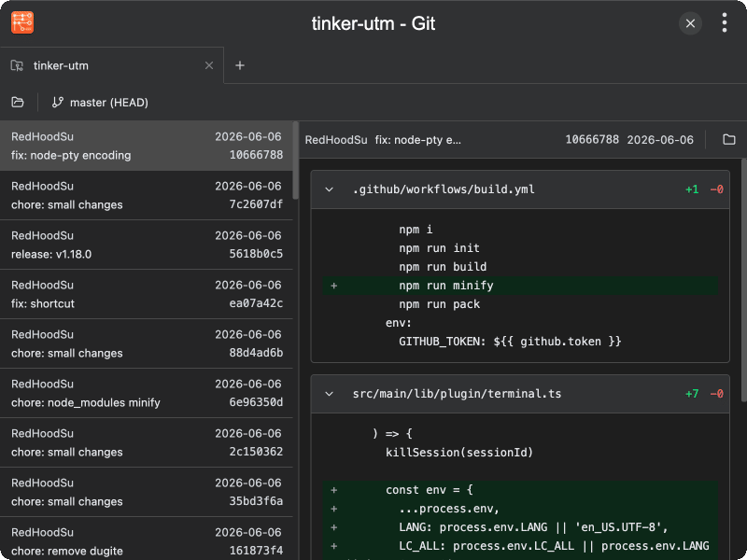The width and height of the screenshot is (747, 560).
Task: Click the +1 additions count for build.yml
Action: pos(692,189)
